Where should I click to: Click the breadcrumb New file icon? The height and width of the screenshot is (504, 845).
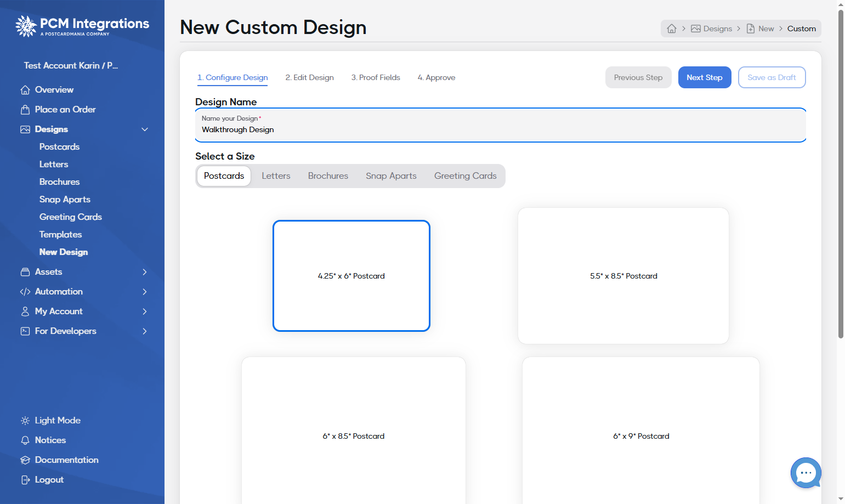751,29
